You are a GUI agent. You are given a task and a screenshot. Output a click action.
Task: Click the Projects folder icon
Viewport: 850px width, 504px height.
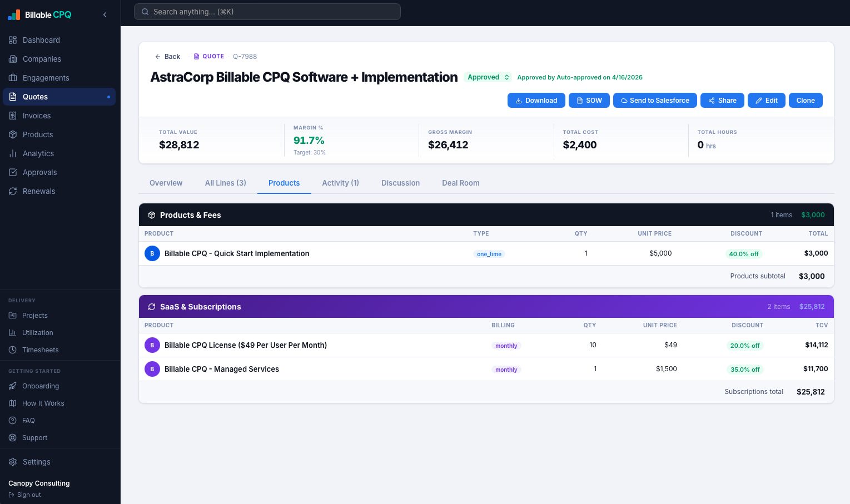click(x=13, y=315)
